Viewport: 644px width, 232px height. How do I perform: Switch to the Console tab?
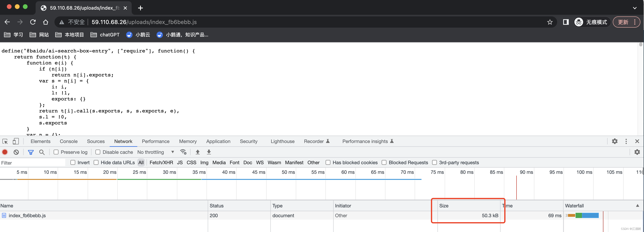[x=69, y=141]
